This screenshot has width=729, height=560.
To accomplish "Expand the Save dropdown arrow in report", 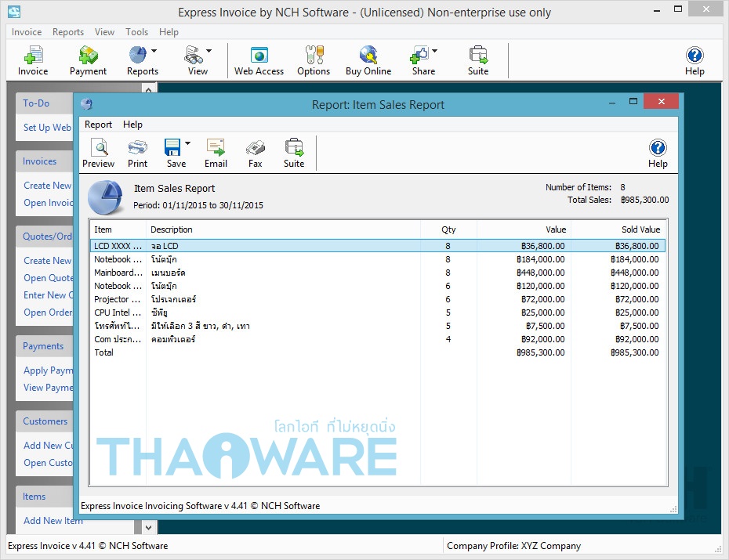I will tap(187, 143).
